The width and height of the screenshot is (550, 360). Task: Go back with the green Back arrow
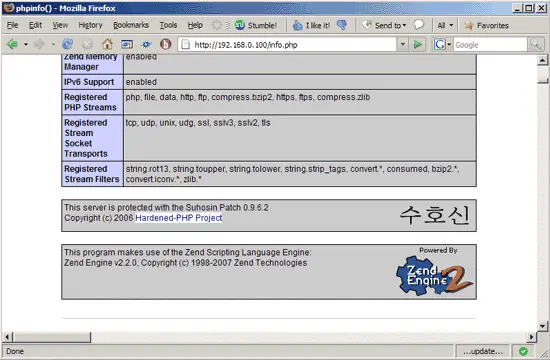[13, 44]
